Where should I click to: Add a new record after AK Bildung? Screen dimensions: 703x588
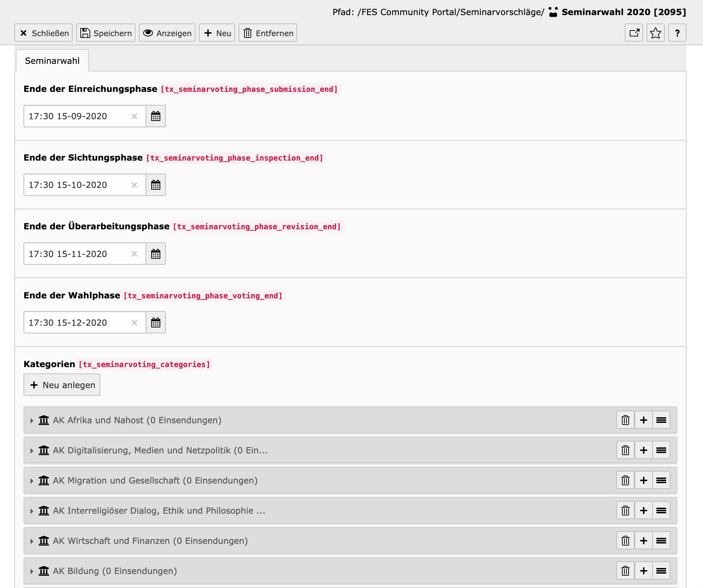(643, 570)
